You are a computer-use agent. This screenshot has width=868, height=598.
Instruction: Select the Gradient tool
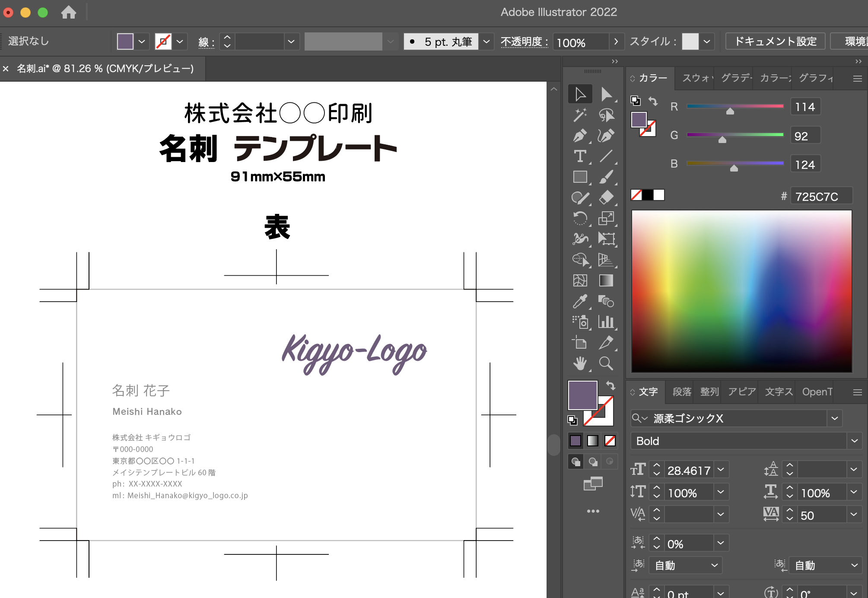606,280
